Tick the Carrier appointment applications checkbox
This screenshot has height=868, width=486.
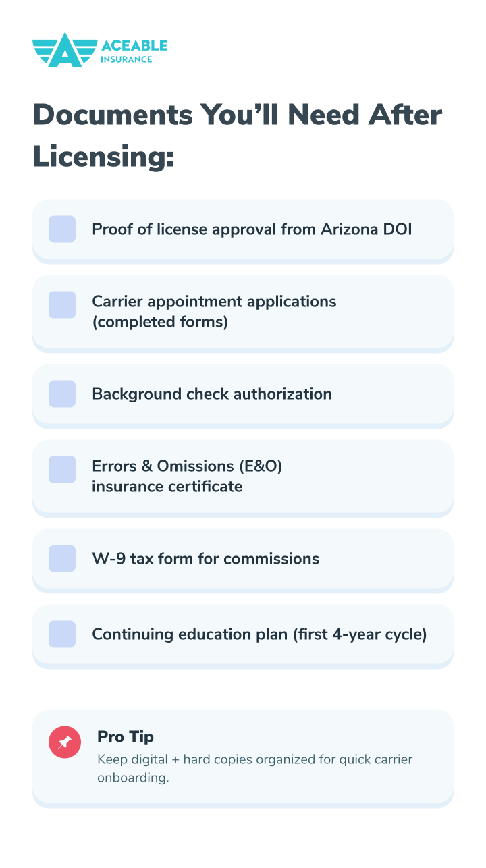coord(62,304)
